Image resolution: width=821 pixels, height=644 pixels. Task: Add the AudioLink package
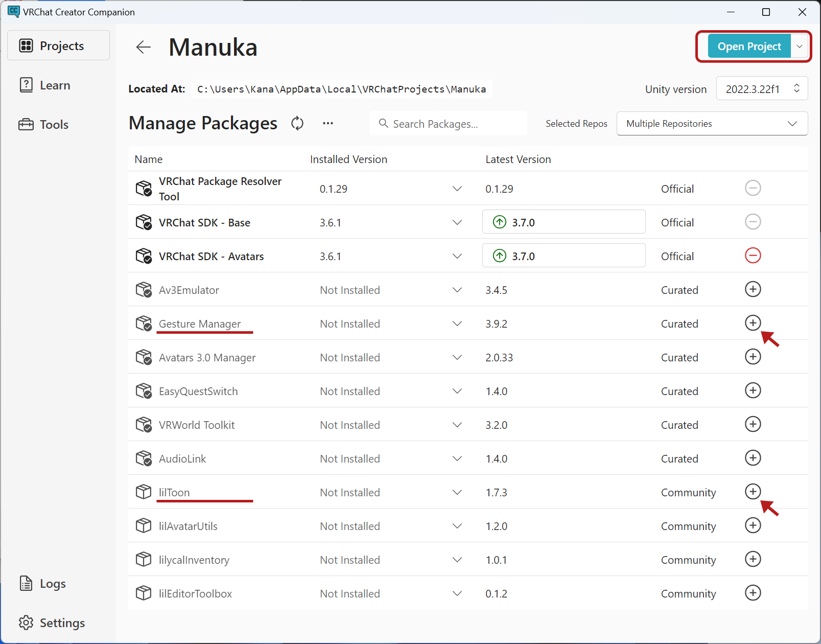(x=753, y=458)
